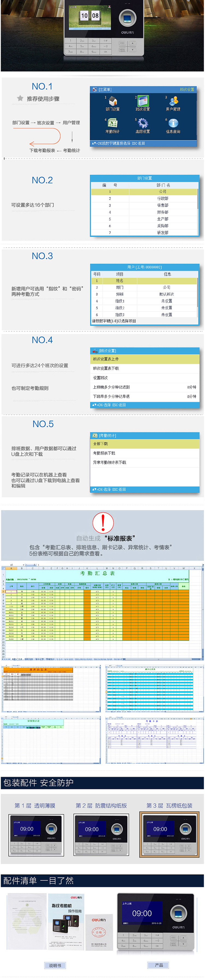
Task: Choose 班次设置表下载 in shift settings menu
Action: 145,368
